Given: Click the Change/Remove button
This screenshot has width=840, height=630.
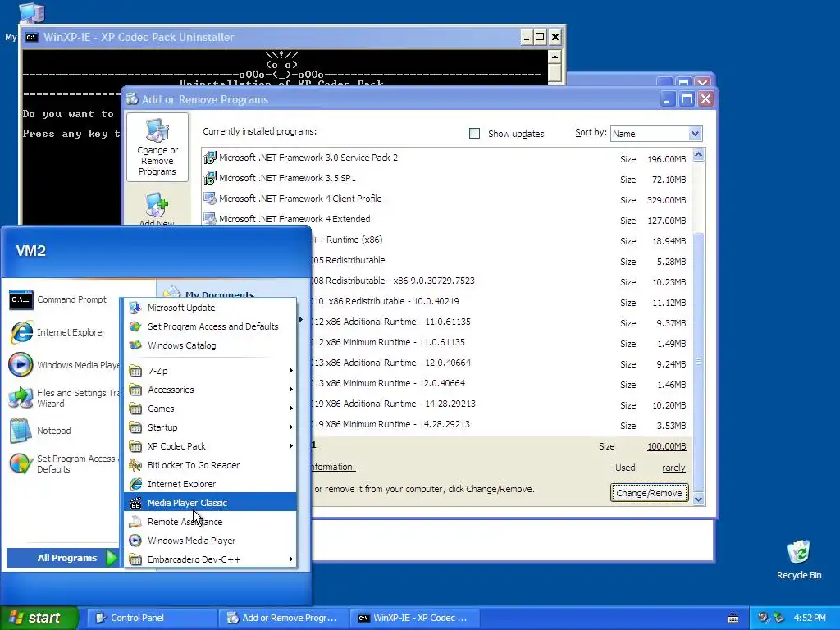Looking at the screenshot, I should (x=649, y=493).
